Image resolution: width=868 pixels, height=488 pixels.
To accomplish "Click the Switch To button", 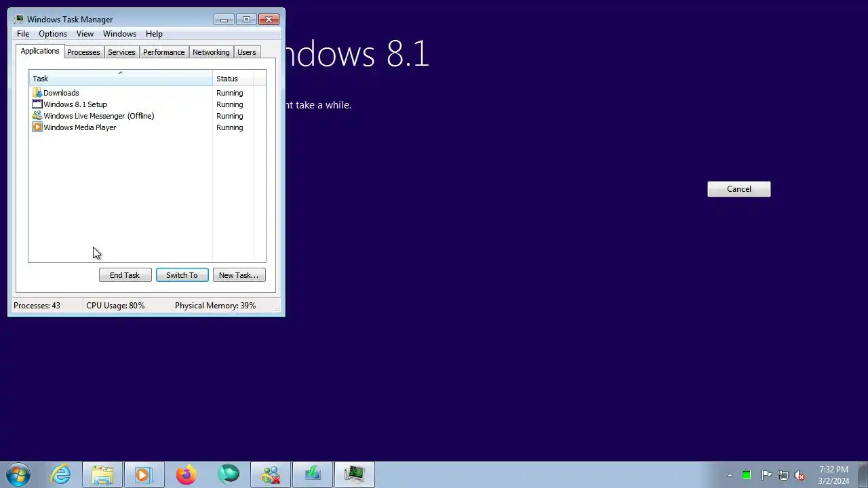I will pyautogui.click(x=182, y=275).
